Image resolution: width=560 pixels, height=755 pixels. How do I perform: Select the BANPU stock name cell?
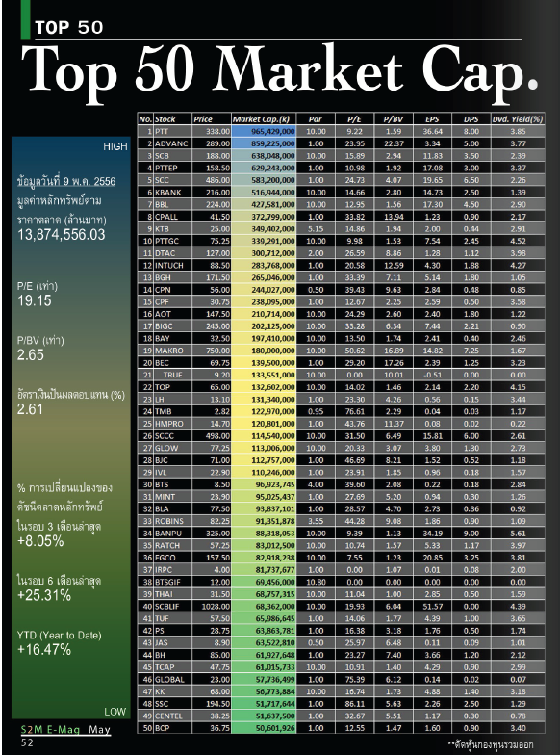pyautogui.click(x=173, y=534)
